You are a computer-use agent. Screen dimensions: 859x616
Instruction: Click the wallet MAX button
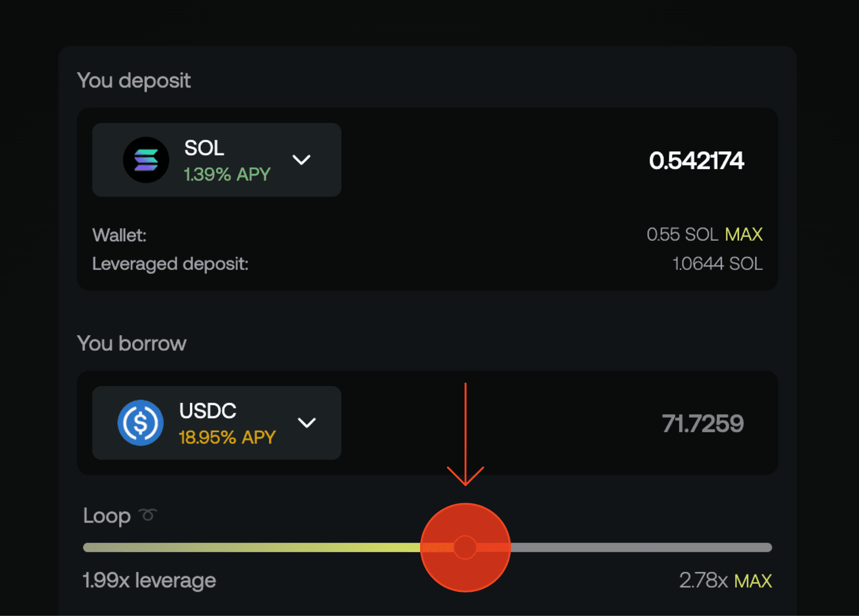(744, 234)
